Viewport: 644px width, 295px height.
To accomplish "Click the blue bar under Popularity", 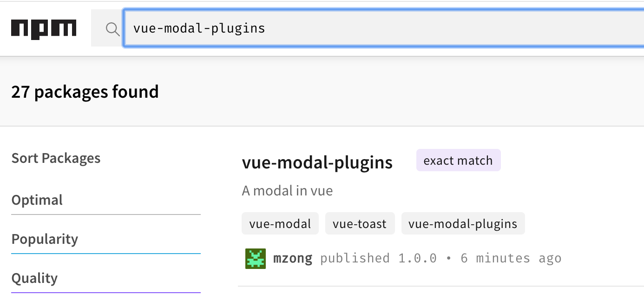I will pyautogui.click(x=106, y=254).
